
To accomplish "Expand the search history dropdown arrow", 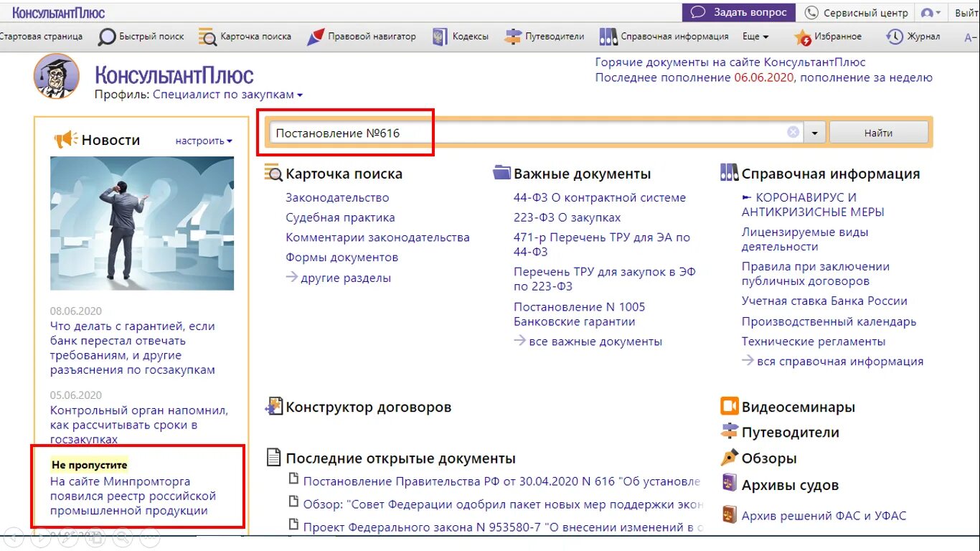I will [x=815, y=133].
